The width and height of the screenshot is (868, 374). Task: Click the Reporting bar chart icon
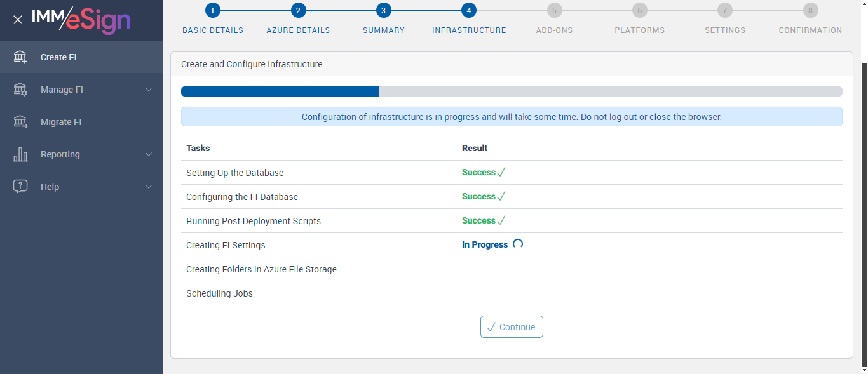(x=20, y=154)
